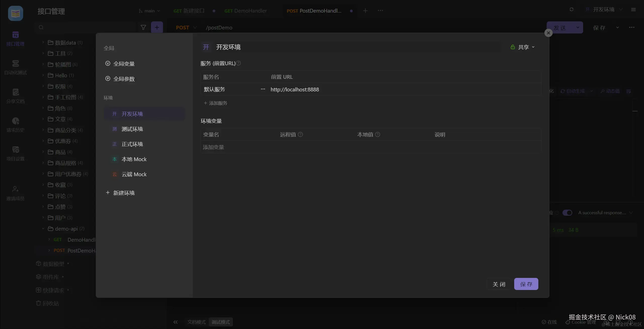Click the 远程值 help question icon
644x329 pixels.
coord(300,134)
